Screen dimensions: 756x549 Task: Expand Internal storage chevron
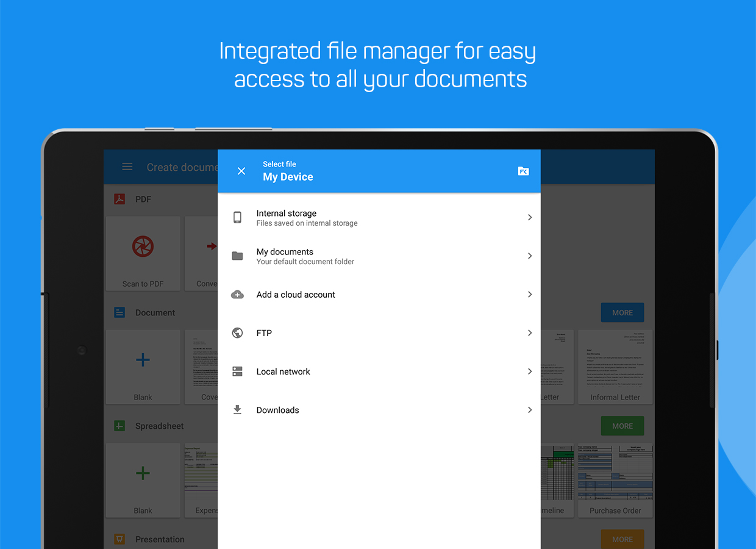529,218
